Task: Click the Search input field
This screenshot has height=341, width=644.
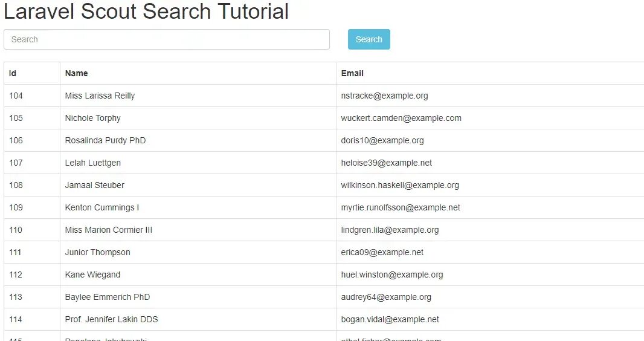Action: [x=166, y=39]
